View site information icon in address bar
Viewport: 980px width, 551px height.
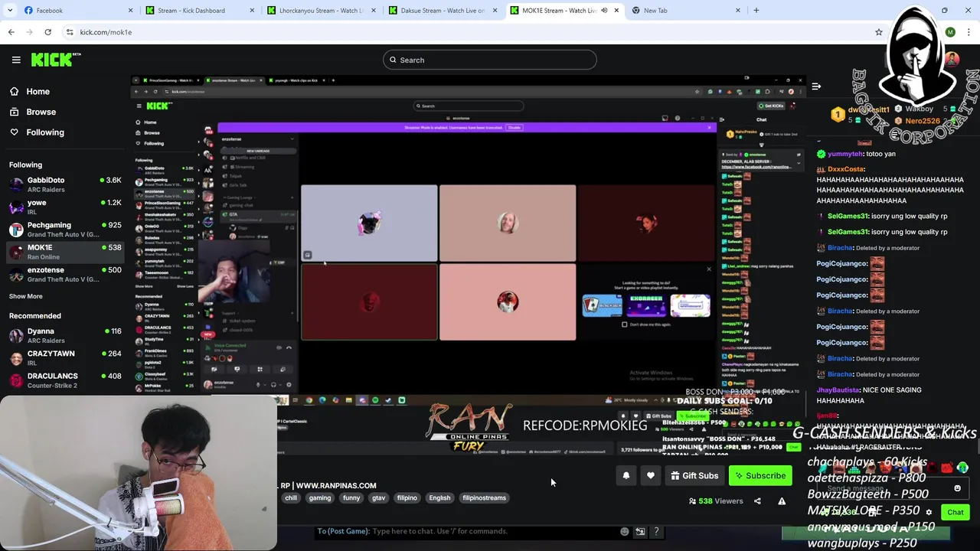(70, 32)
